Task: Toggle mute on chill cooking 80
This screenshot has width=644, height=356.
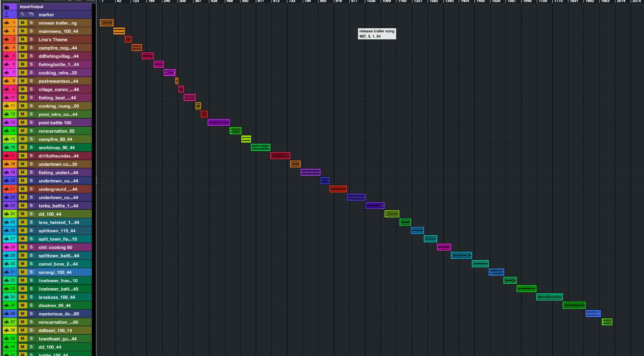Action: point(23,247)
